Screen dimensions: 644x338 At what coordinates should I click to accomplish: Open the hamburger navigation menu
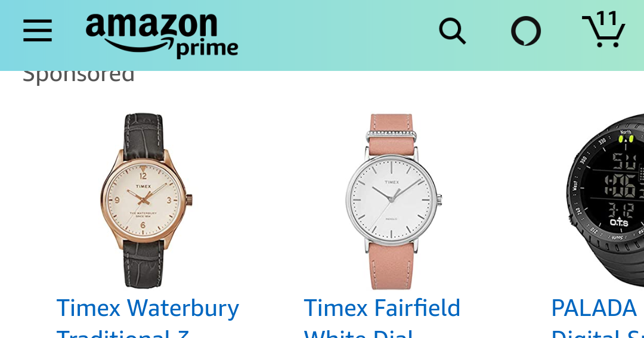38,30
